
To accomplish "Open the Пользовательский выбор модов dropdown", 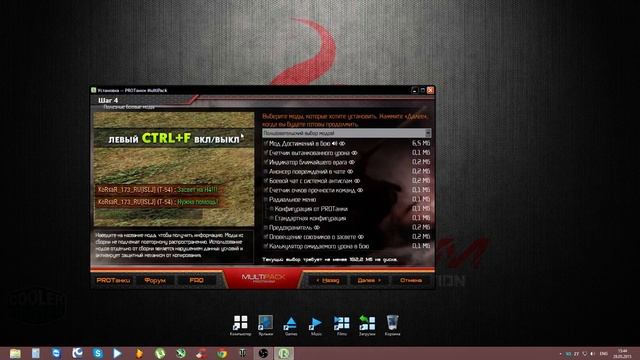I will (x=347, y=133).
